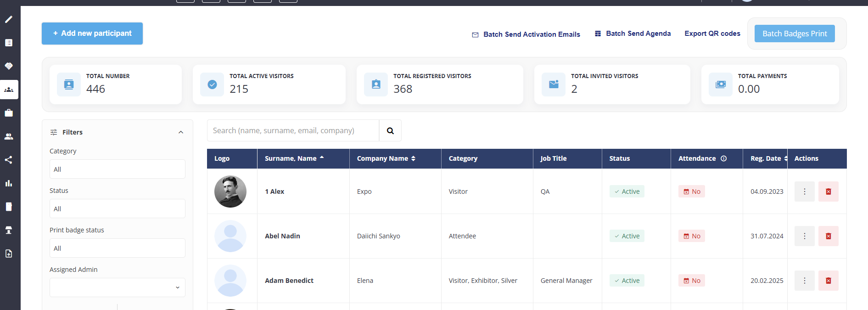Open the file upload icon in sidebar
This screenshot has width=868, height=310.
coord(9,254)
